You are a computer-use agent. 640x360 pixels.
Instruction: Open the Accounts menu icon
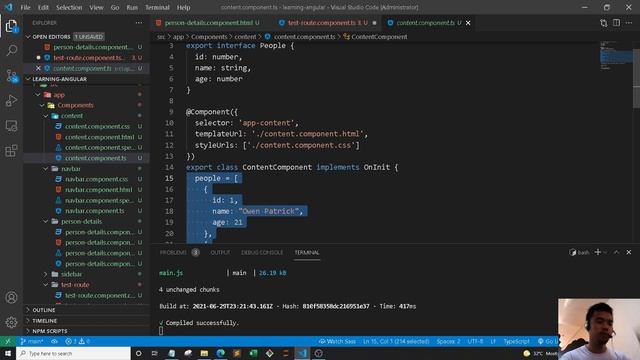(11, 298)
